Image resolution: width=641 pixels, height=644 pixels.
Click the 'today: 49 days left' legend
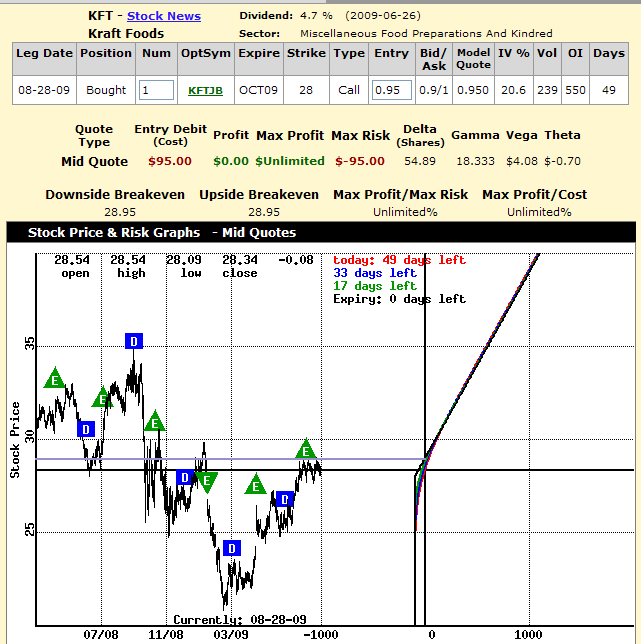399,260
